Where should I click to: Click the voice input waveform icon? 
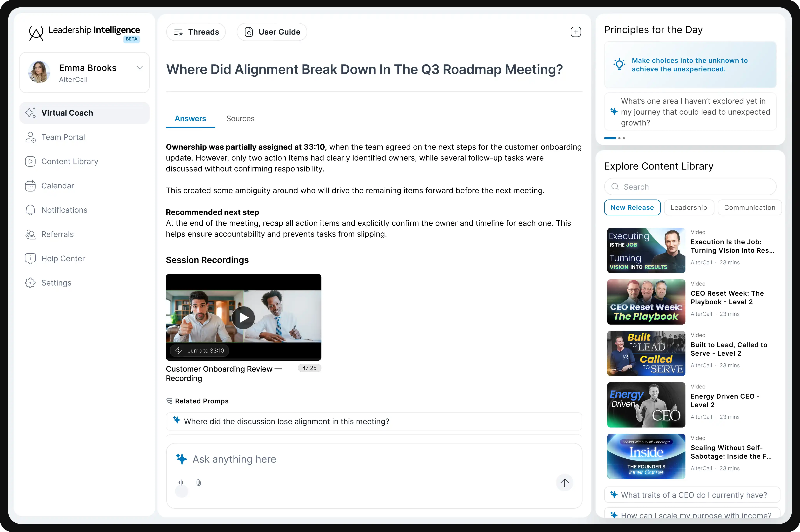pos(181,482)
